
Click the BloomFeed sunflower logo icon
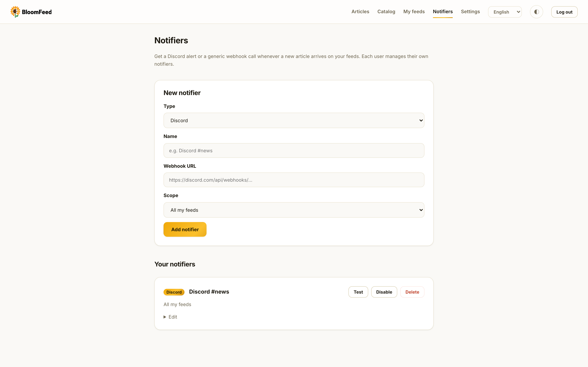[15, 12]
